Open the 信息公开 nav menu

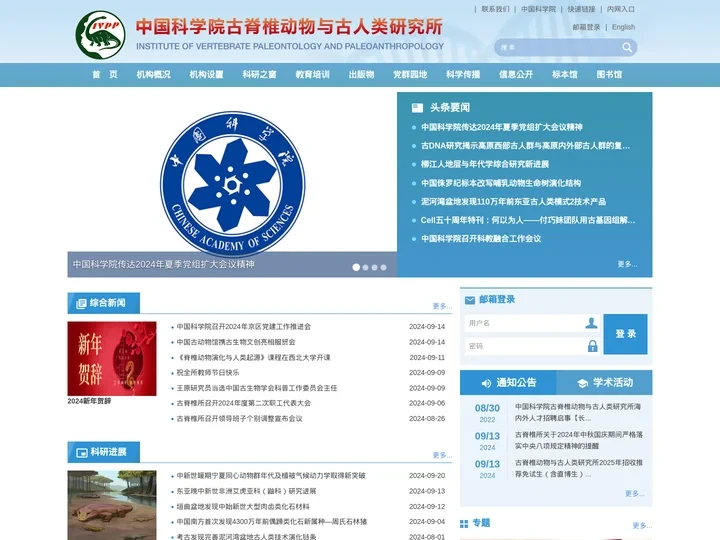[516, 74]
